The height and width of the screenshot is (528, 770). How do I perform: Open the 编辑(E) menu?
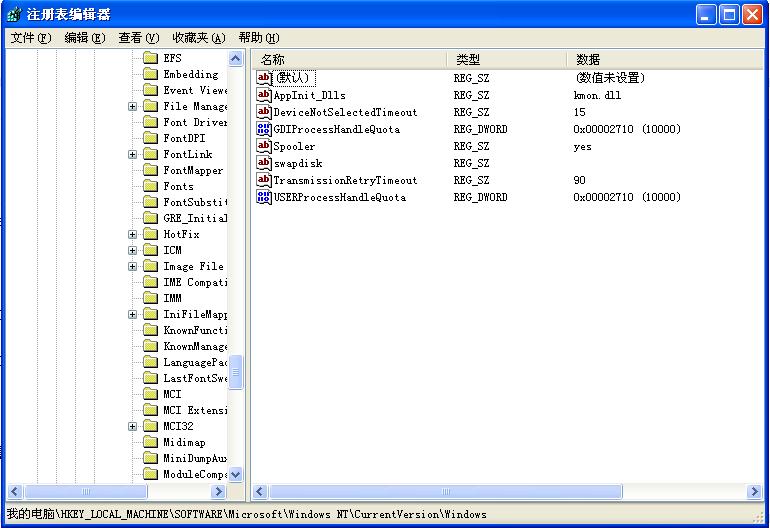(84, 38)
